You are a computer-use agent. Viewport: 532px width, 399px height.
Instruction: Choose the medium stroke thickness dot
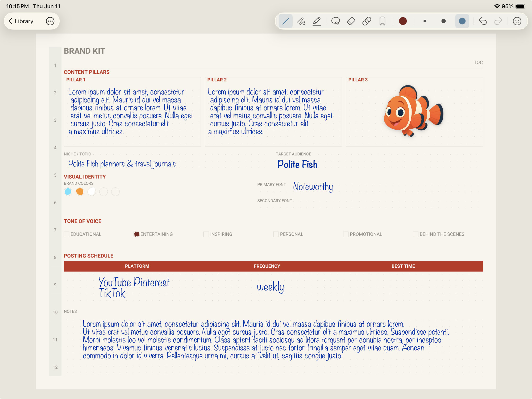tap(443, 21)
